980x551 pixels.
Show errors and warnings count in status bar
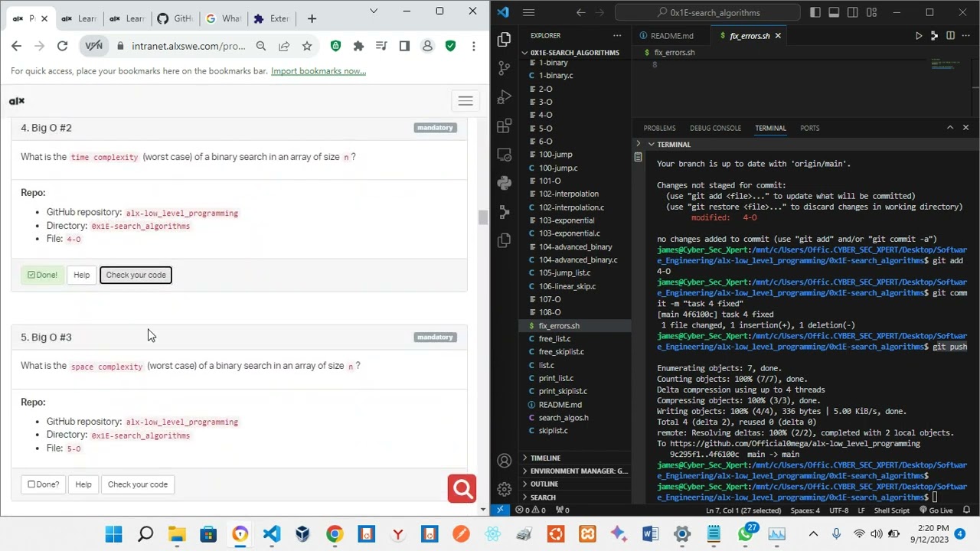(x=531, y=510)
